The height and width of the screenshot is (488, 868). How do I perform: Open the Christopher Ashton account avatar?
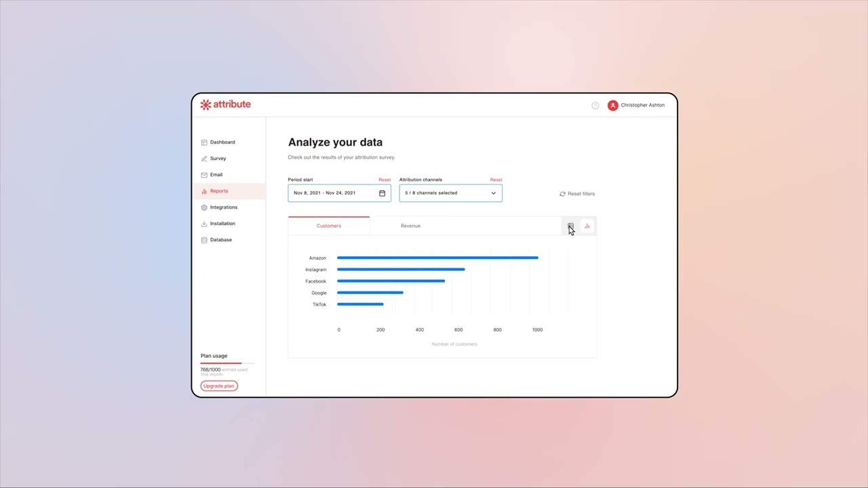[x=612, y=105]
